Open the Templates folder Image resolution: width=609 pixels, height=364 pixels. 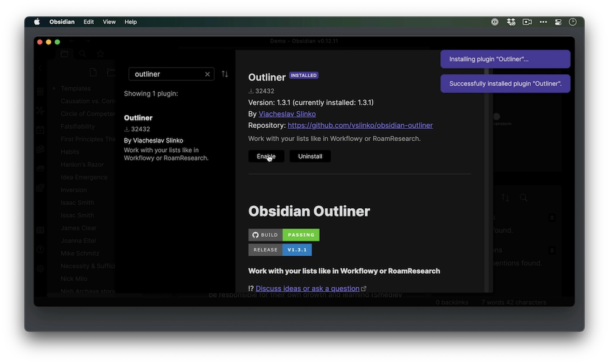point(76,88)
